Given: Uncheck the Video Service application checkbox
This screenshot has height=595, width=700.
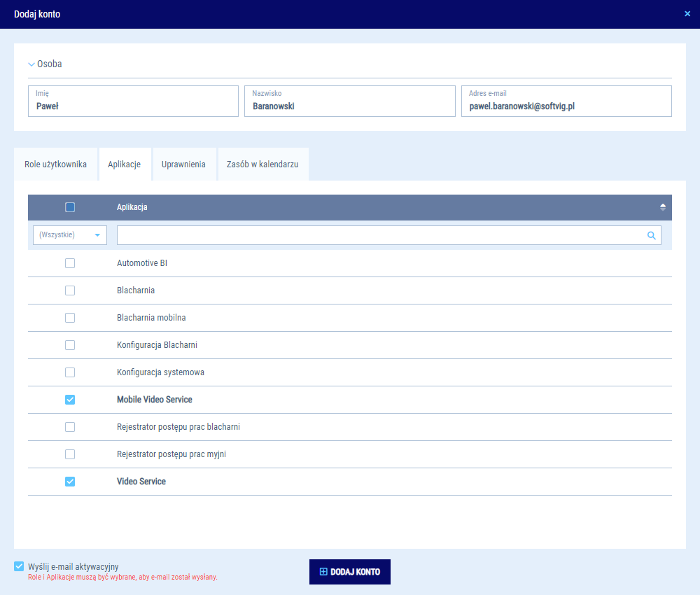Looking at the screenshot, I should click(x=70, y=482).
